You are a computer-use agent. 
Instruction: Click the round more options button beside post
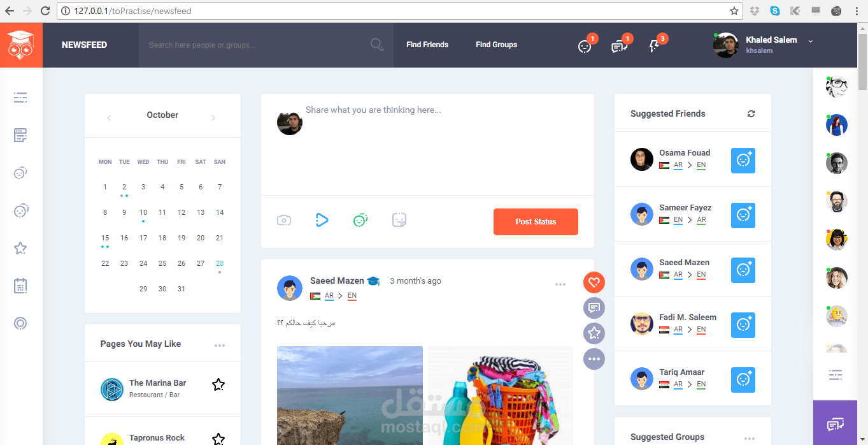[594, 359]
